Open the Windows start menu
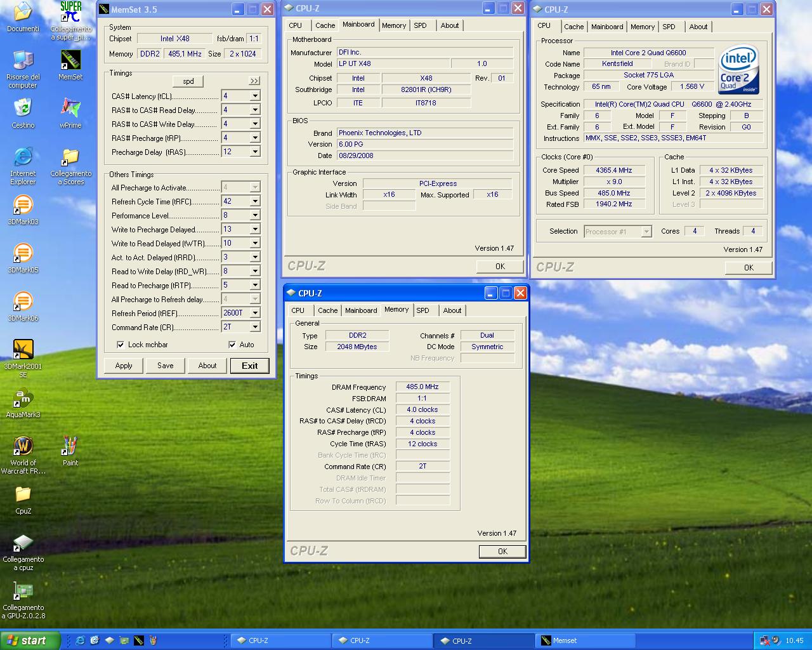Screen dimensions: 812x650 pos(30,640)
